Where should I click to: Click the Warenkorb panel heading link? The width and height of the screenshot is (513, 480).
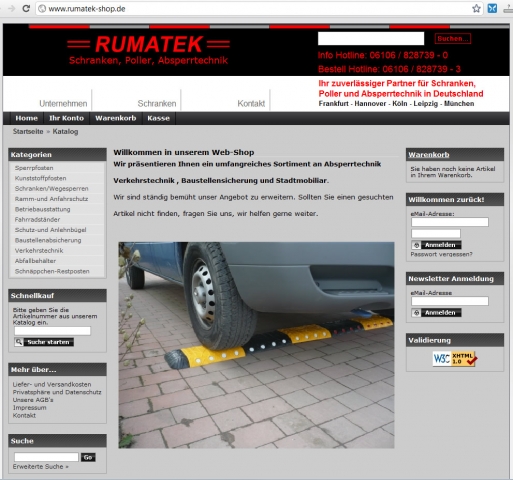click(x=429, y=155)
